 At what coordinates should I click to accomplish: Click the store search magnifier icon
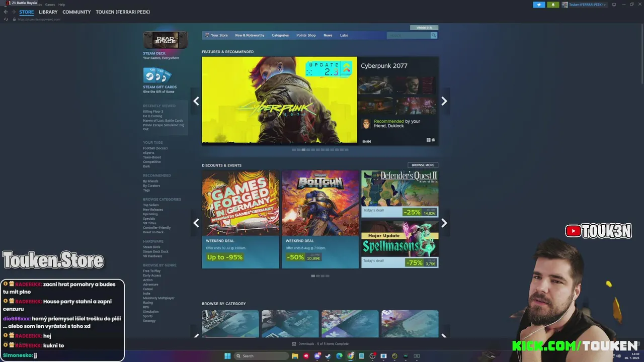click(434, 35)
